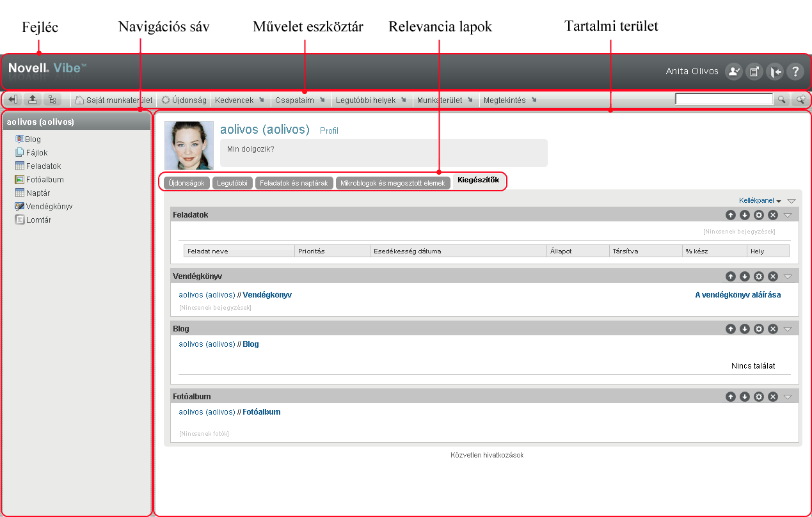The height and width of the screenshot is (517, 812).
Task: Open the bold Fotóalbum link in accessory
Action: [x=262, y=412]
